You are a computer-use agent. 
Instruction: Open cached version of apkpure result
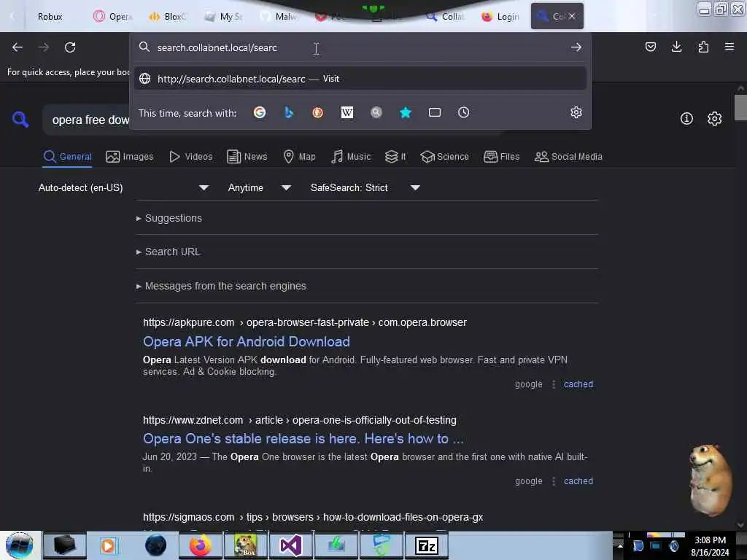(578, 384)
